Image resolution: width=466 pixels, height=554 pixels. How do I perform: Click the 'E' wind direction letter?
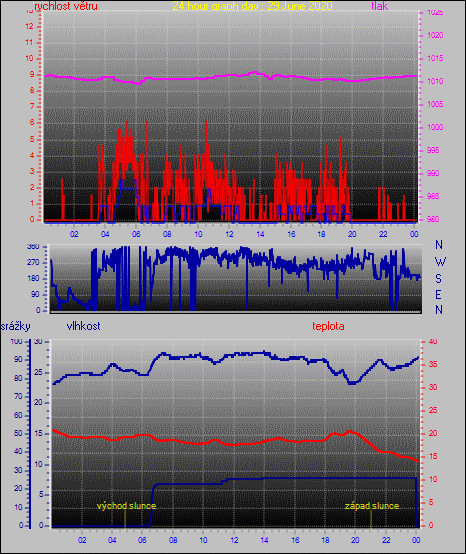tap(438, 294)
